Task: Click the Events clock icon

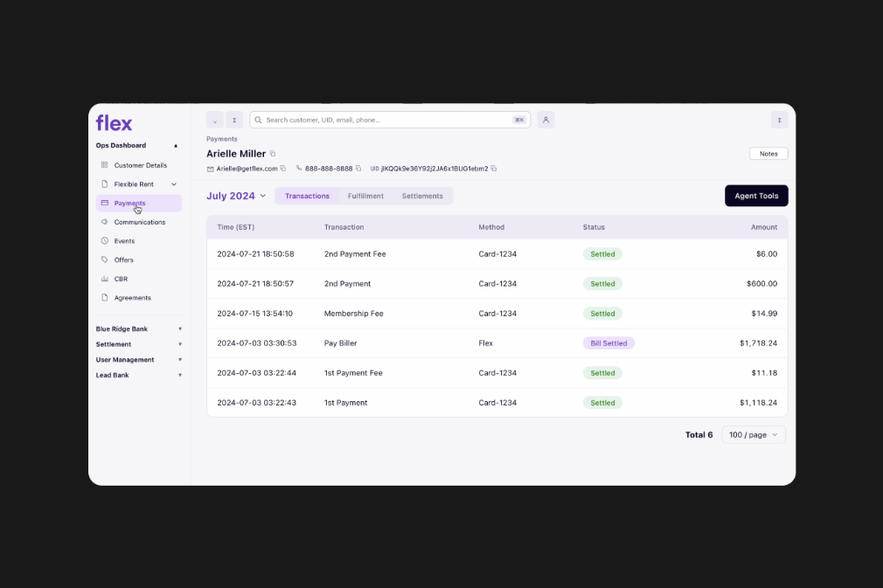Action: pos(104,241)
